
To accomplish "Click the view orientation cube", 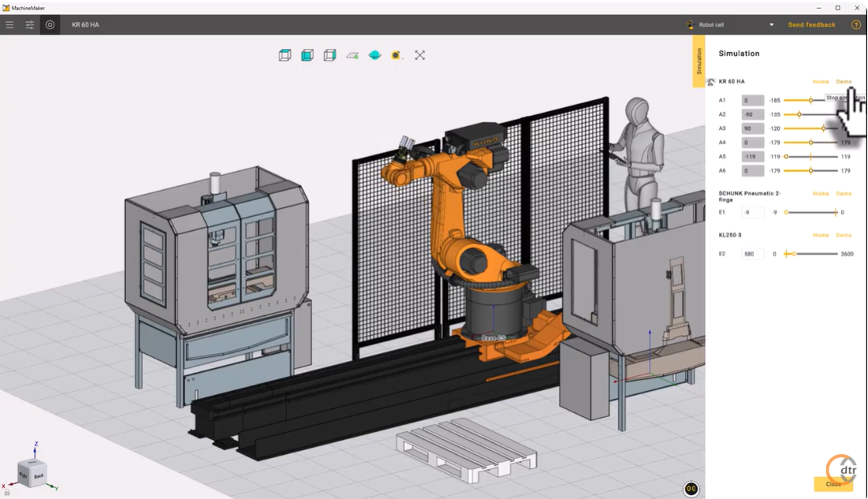I will [32, 474].
